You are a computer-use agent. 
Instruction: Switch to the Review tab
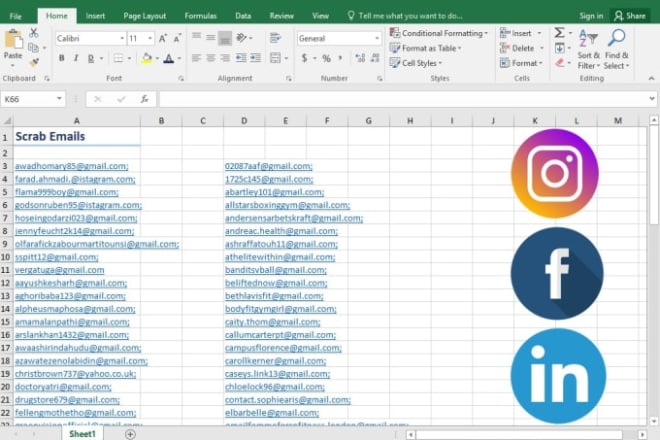(282, 16)
